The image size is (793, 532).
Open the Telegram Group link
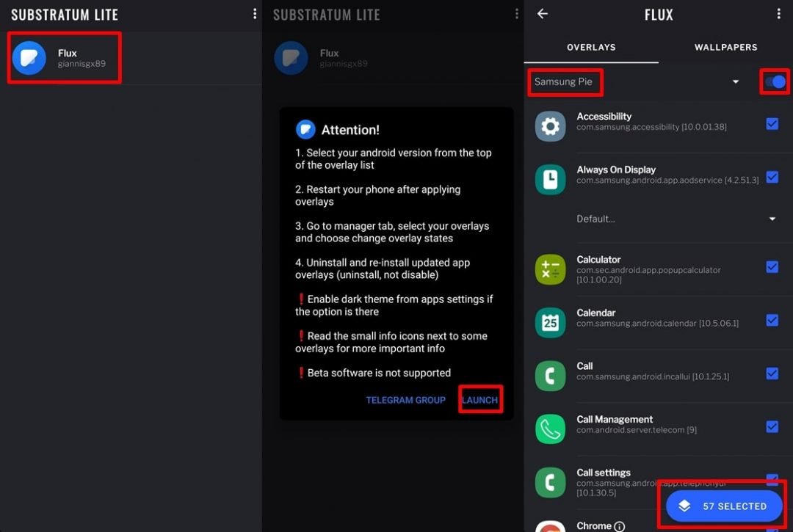click(405, 400)
